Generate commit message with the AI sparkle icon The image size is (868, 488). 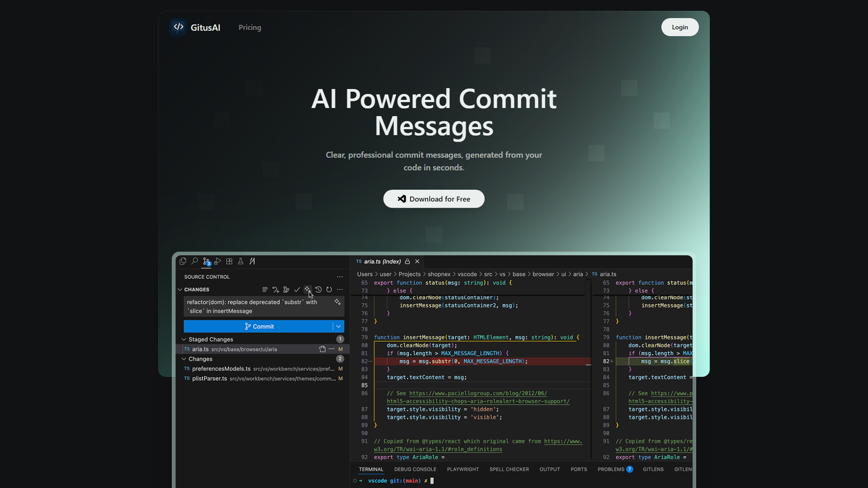[x=308, y=289]
